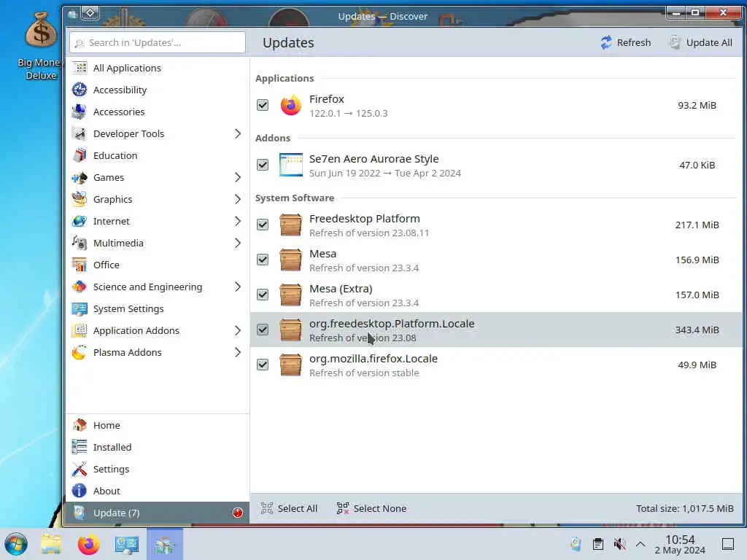Image resolution: width=747 pixels, height=560 pixels.
Task: Expand the Plasma Addons arrow
Action: [237, 352]
